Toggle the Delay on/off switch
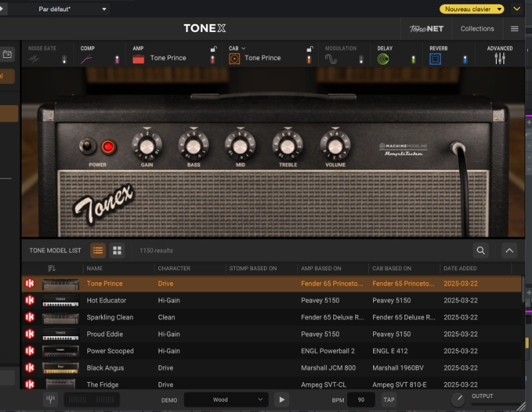The image size is (532, 412). 413,60
